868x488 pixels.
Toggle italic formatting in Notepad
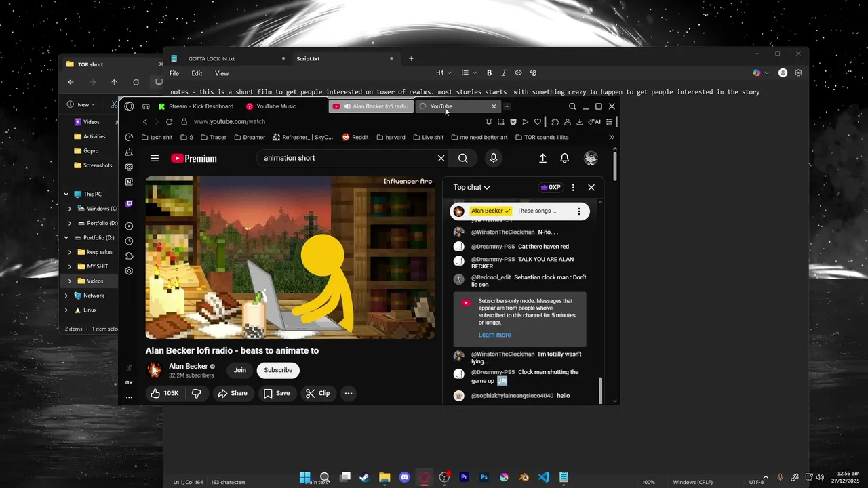505,73
